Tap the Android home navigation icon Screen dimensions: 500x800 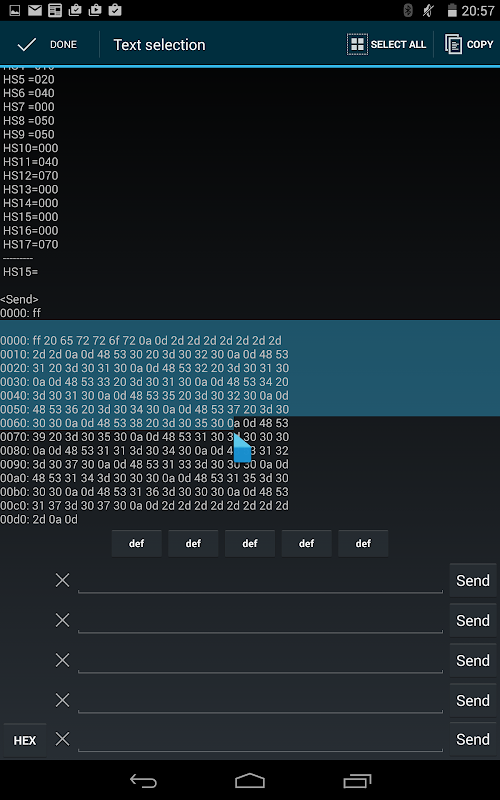(250, 781)
